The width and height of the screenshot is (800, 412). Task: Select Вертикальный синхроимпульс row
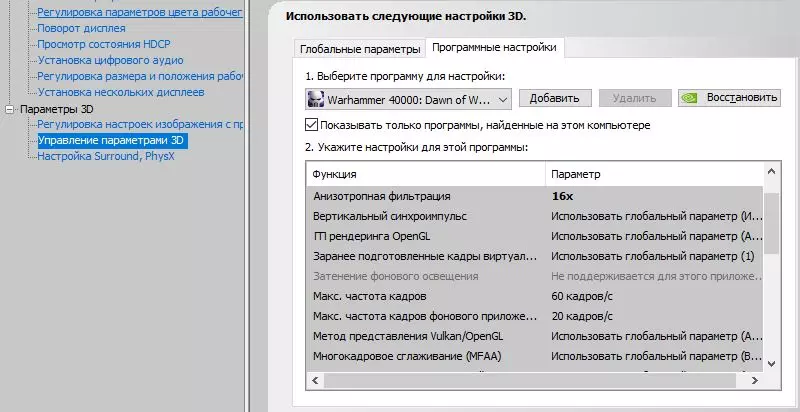pyautogui.click(x=534, y=216)
